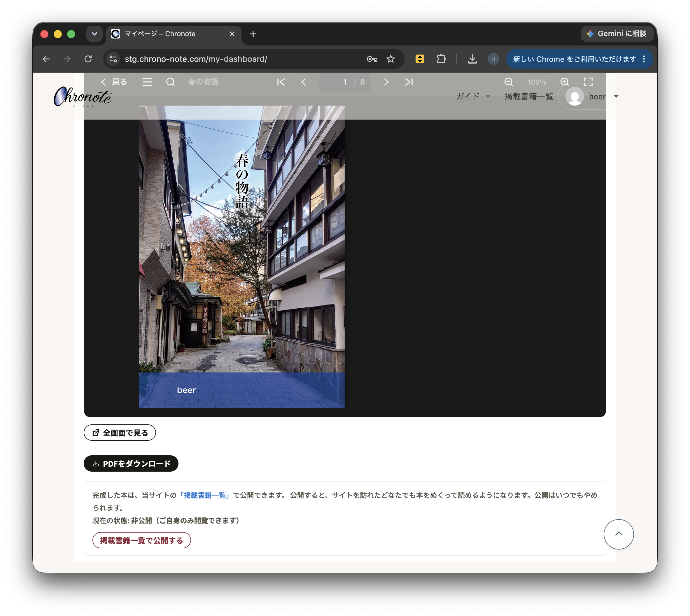Toggle viewer fullscreen icon
690x616 pixels.
[588, 82]
